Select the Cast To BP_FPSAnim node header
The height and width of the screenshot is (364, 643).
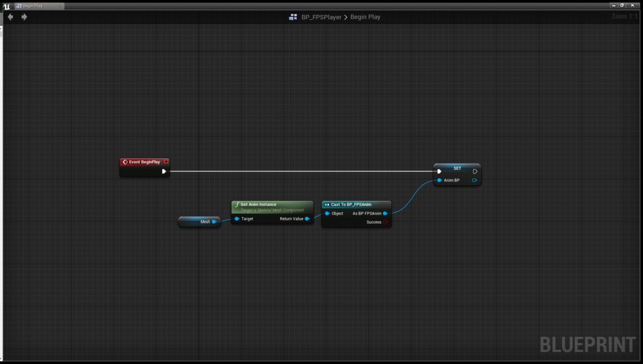tap(357, 205)
